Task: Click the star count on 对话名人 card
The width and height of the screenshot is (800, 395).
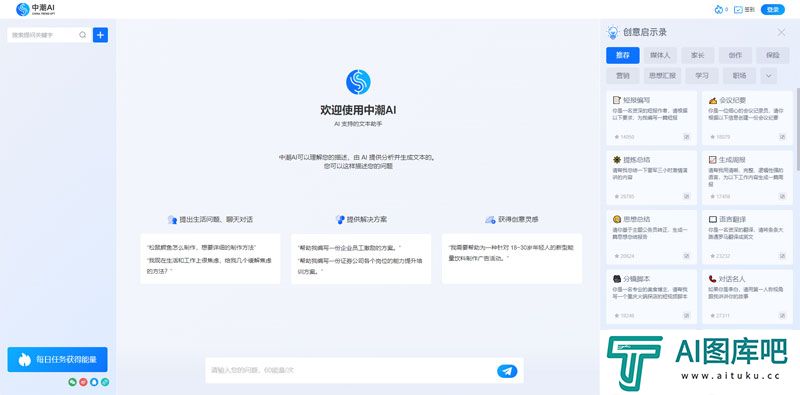Action: [719, 315]
